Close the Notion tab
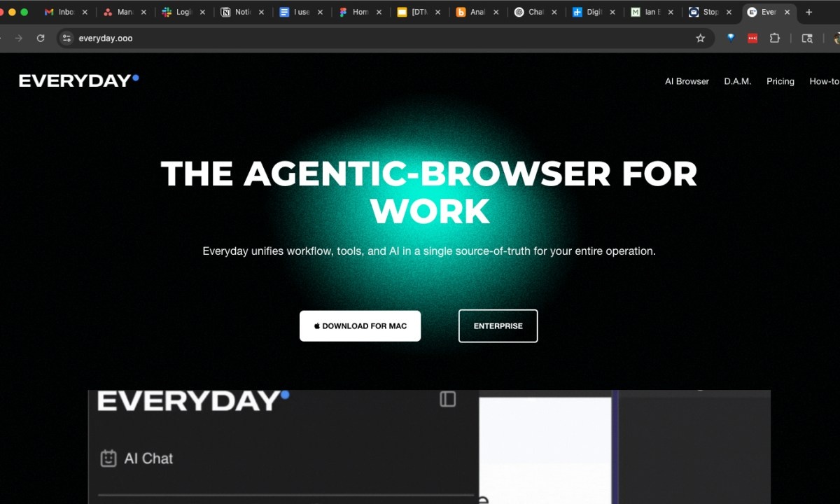The image size is (840, 504). [261, 12]
